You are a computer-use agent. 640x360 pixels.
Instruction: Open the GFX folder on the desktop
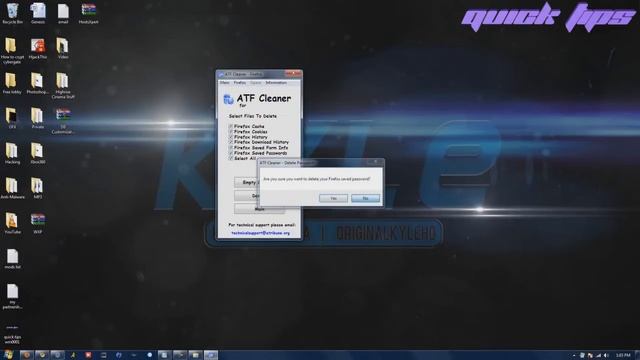tap(12, 118)
